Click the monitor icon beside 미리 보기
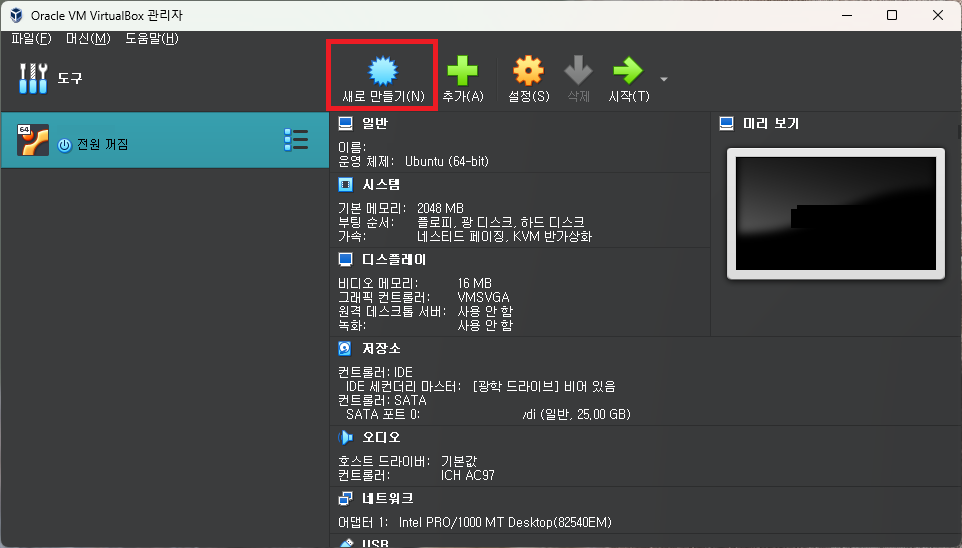The height and width of the screenshot is (548, 962). coord(726,123)
